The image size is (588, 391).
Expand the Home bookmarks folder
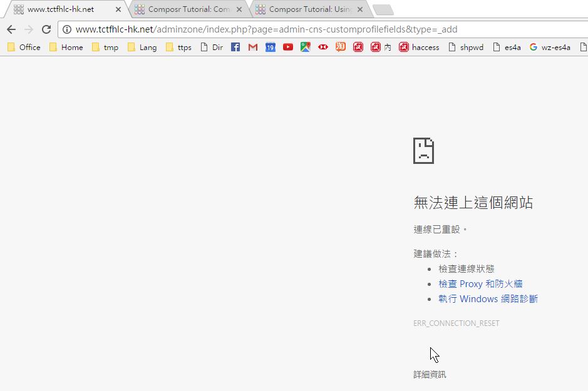point(66,47)
